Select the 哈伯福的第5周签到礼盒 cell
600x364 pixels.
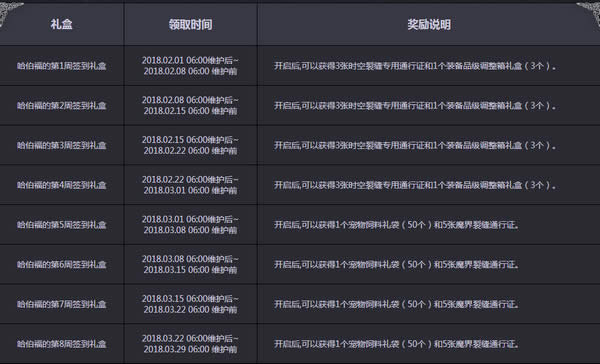[x=62, y=225]
